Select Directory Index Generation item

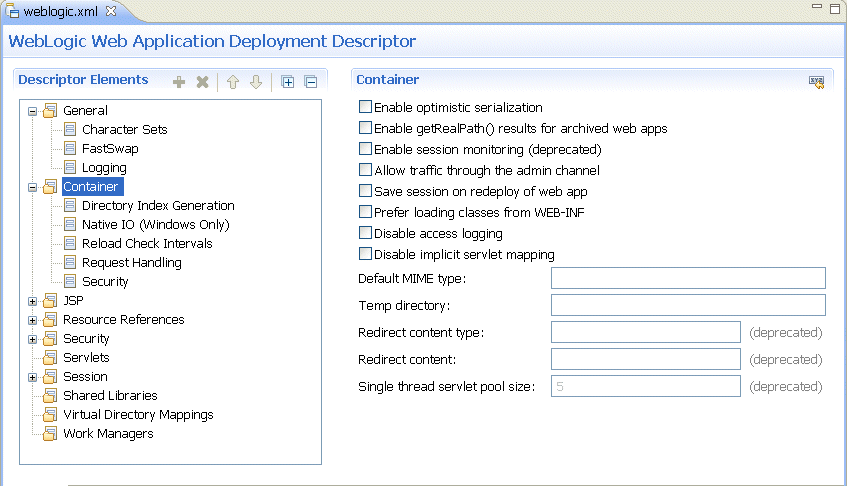pyautogui.click(x=158, y=206)
